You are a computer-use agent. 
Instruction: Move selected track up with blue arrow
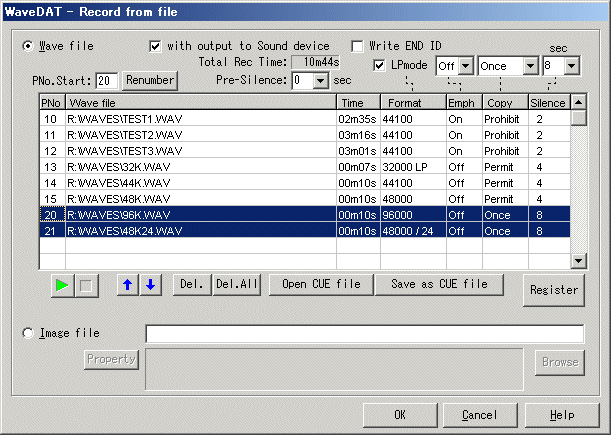127,285
